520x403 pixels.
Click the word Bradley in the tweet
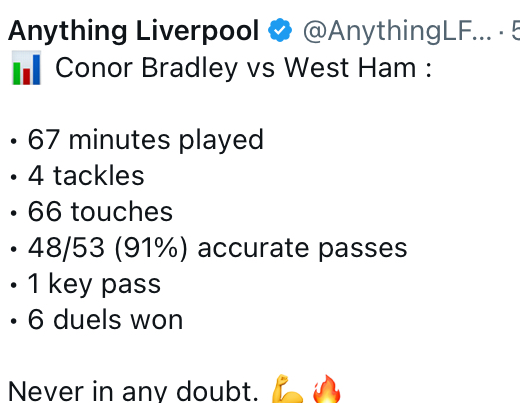point(189,69)
